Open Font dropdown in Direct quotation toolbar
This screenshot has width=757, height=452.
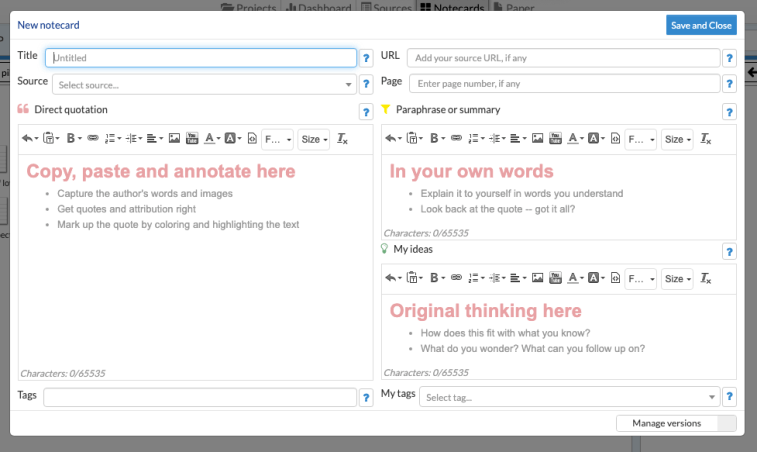(278, 140)
